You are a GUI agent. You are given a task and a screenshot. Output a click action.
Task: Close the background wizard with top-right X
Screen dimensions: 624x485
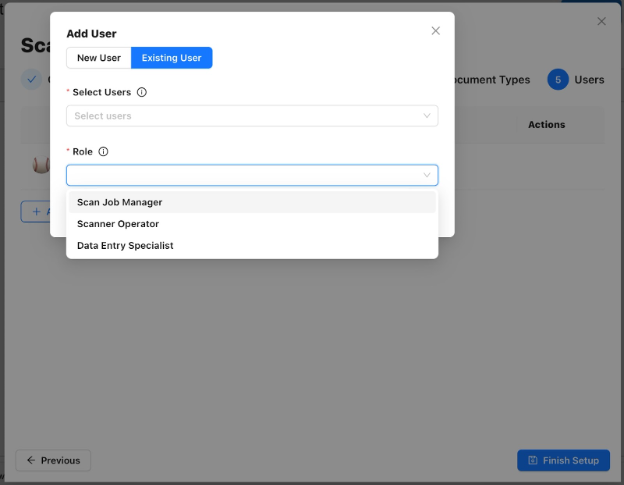pyautogui.click(x=600, y=21)
